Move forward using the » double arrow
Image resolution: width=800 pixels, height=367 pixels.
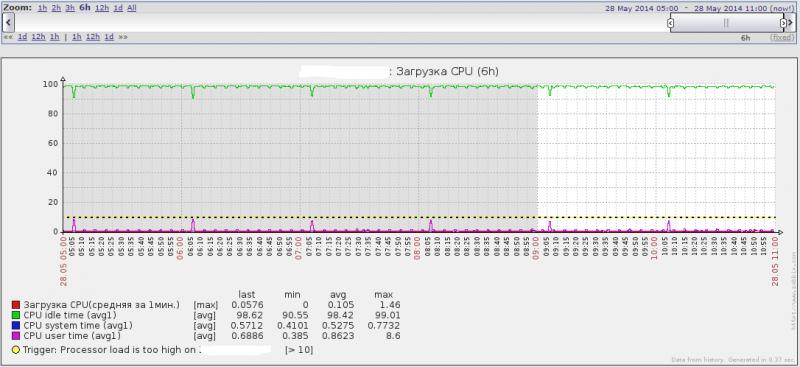123,37
